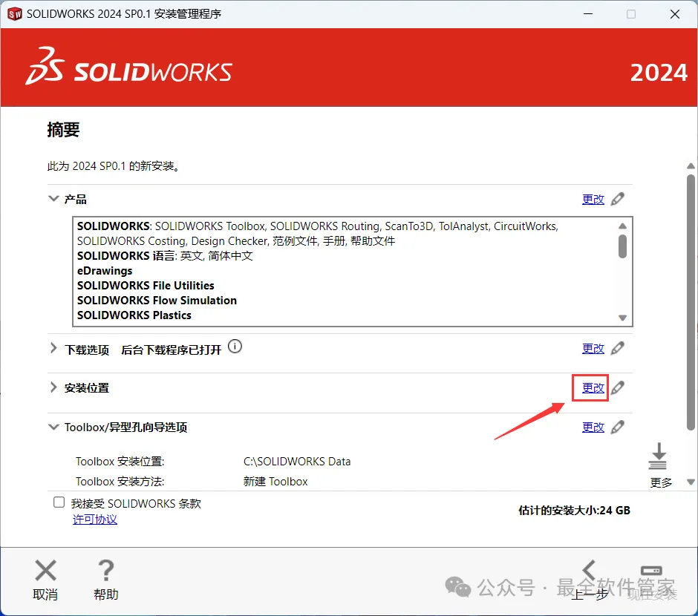Click the 新建 Toolbox value
The width and height of the screenshot is (698, 616).
click(275, 482)
